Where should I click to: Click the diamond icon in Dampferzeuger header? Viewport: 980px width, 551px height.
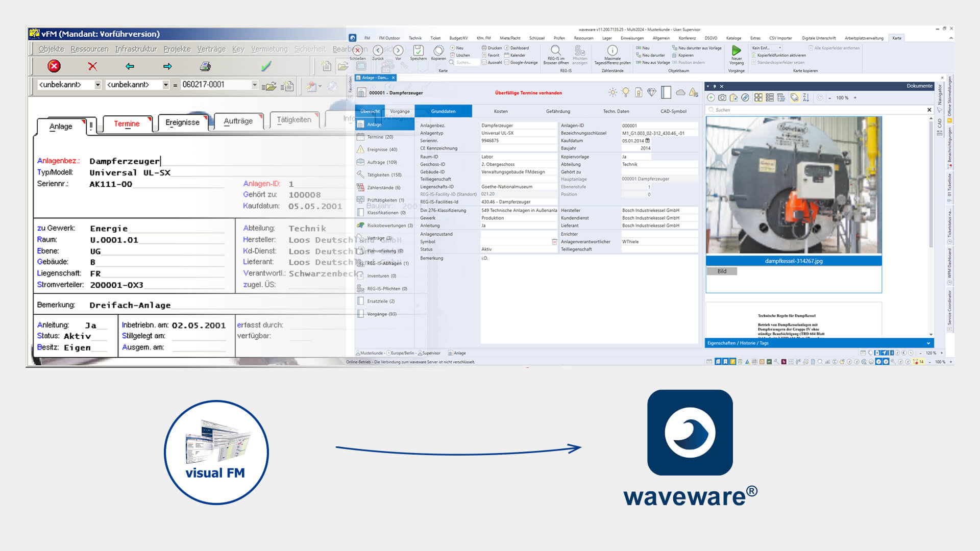[652, 92]
